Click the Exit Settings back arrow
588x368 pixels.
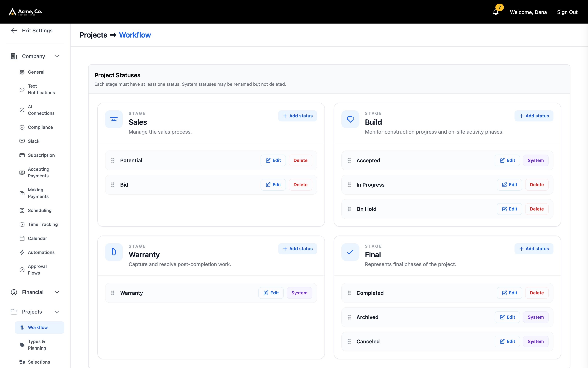pyautogui.click(x=14, y=30)
